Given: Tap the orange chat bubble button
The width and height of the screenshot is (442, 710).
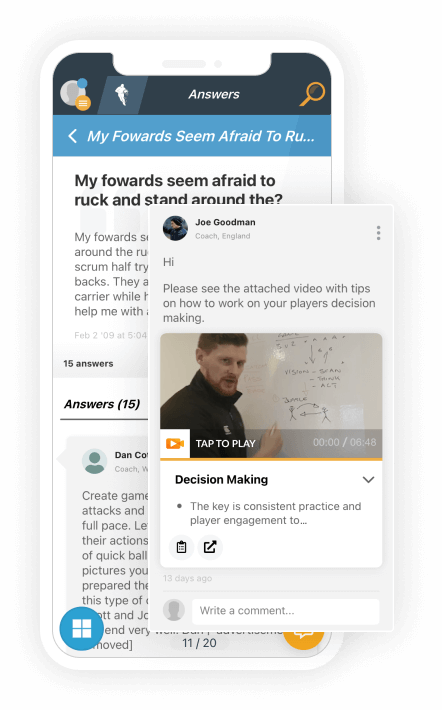Looking at the screenshot, I should (304, 635).
